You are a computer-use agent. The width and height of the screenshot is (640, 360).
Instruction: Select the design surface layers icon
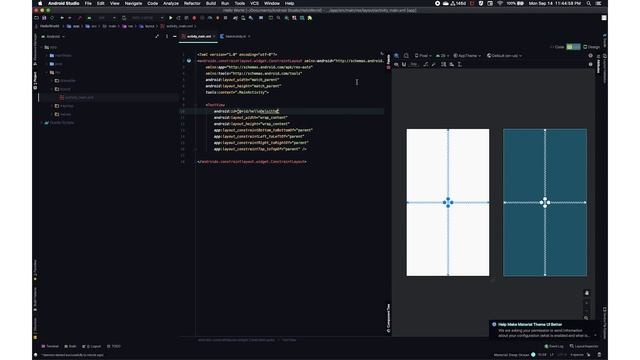click(x=396, y=56)
